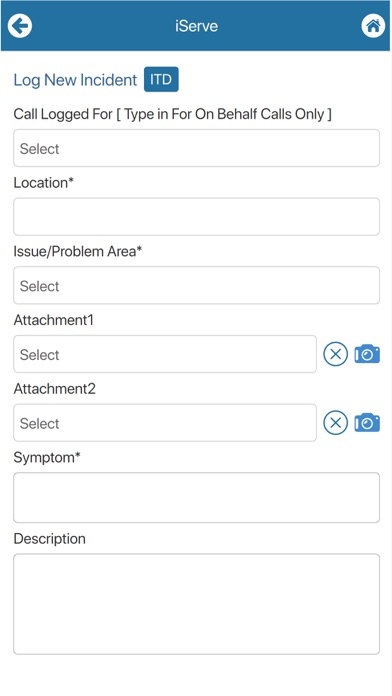Image resolution: width=392 pixels, height=696 pixels.
Task: Click the Call Logged For label
Action: pos(172,114)
